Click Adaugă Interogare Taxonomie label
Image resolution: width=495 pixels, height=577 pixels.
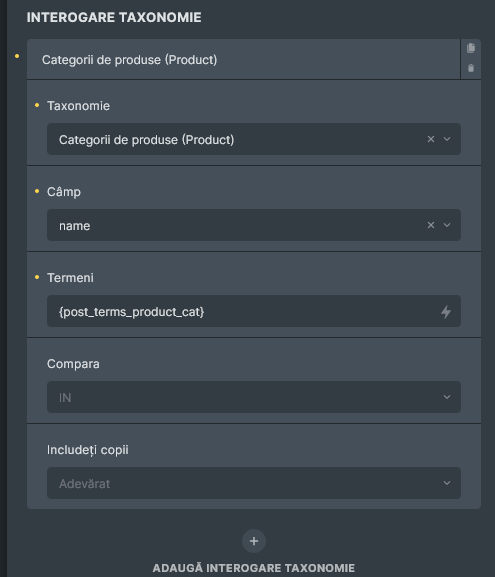click(x=254, y=568)
